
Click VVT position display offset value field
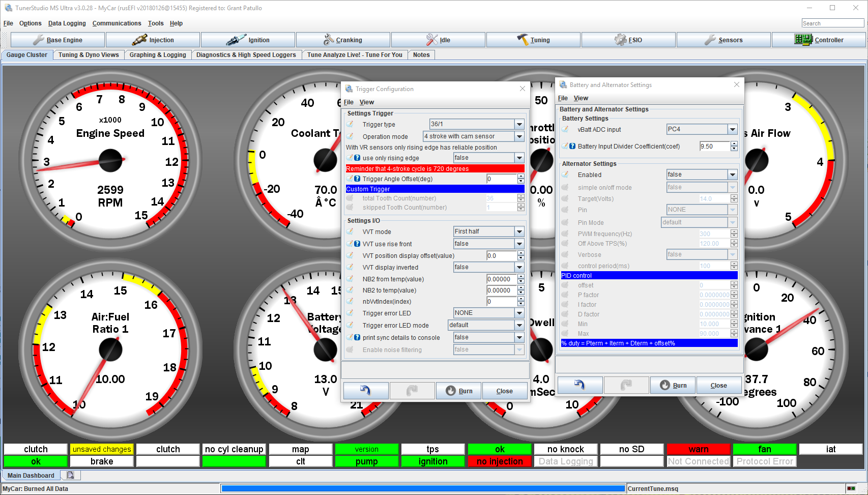[502, 256]
